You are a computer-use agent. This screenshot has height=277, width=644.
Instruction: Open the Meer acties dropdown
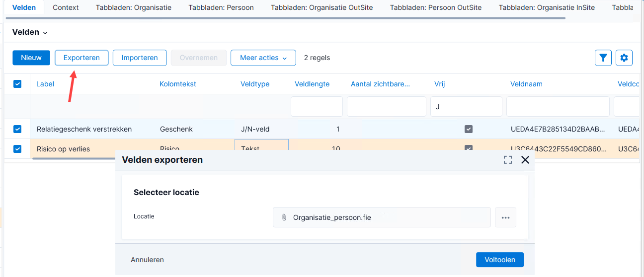[x=263, y=58]
